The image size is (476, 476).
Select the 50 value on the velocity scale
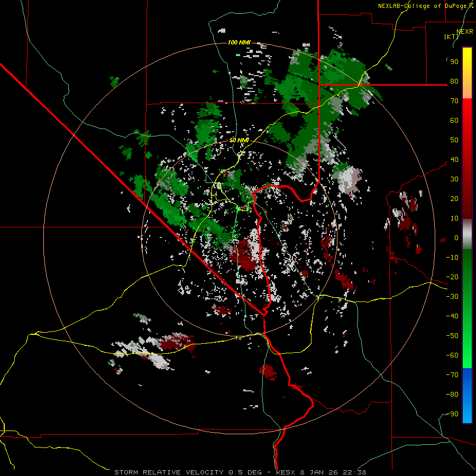454,140
